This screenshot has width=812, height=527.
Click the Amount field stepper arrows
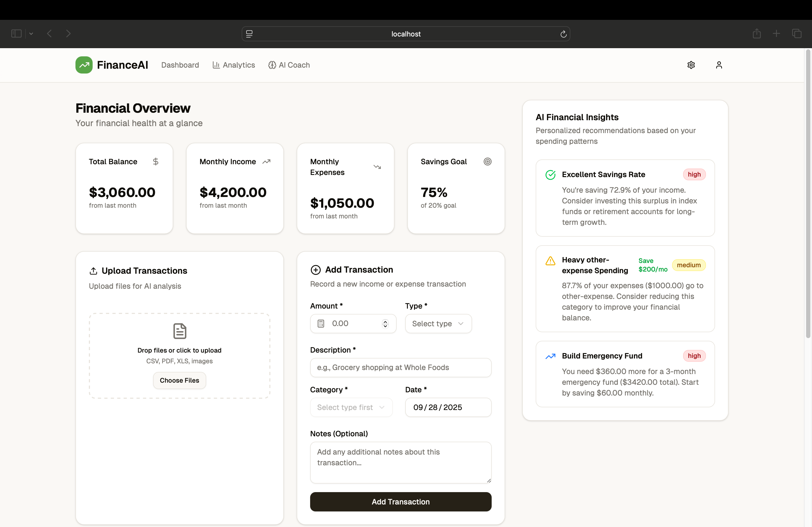click(385, 324)
